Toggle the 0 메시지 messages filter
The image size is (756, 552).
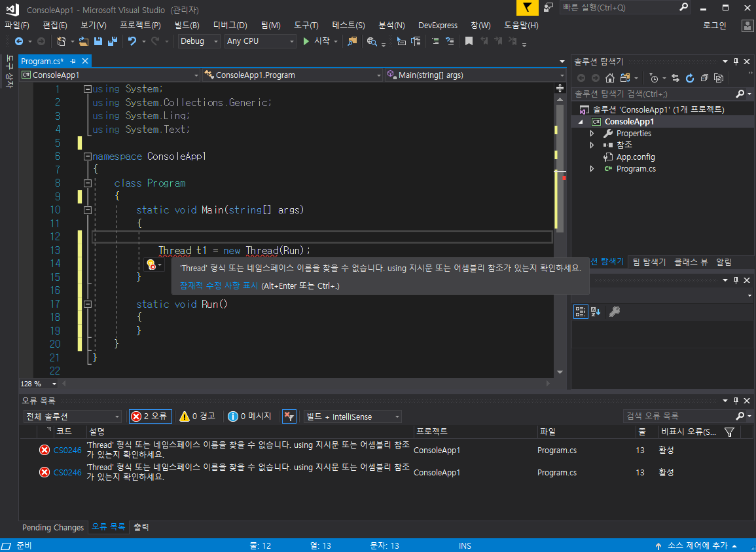(x=250, y=416)
